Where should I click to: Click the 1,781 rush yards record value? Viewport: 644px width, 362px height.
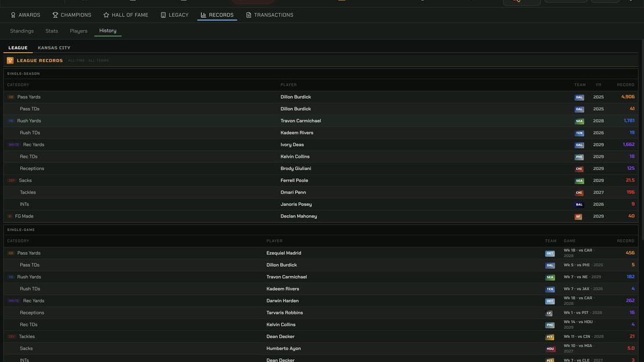point(629,121)
